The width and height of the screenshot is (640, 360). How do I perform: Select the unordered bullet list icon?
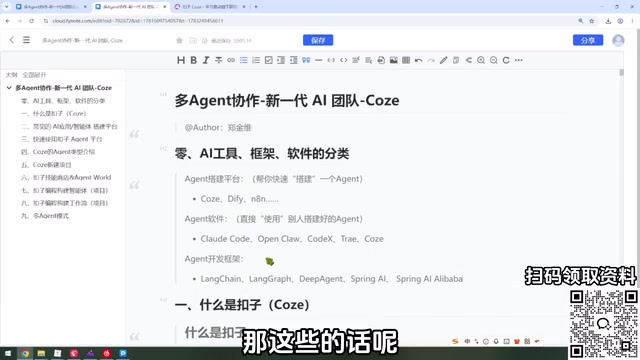click(x=244, y=60)
